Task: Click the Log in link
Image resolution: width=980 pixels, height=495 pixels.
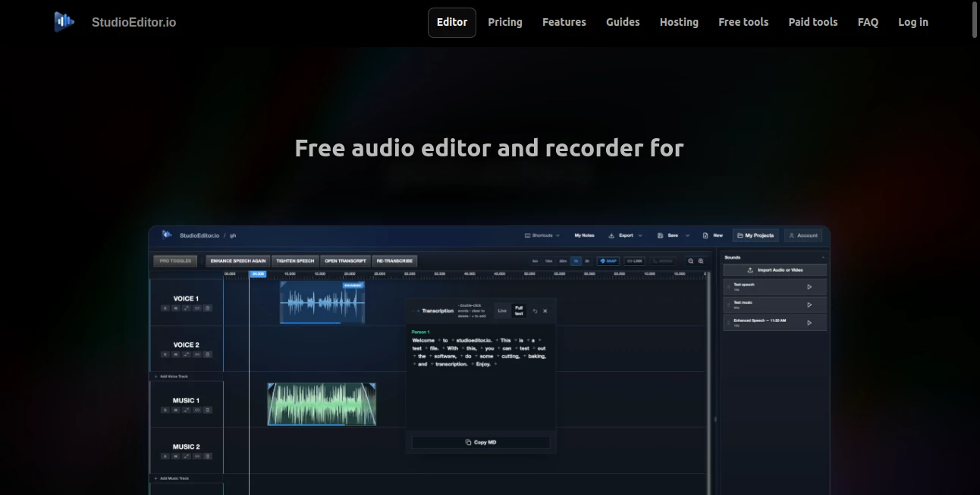Action: click(913, 22)
